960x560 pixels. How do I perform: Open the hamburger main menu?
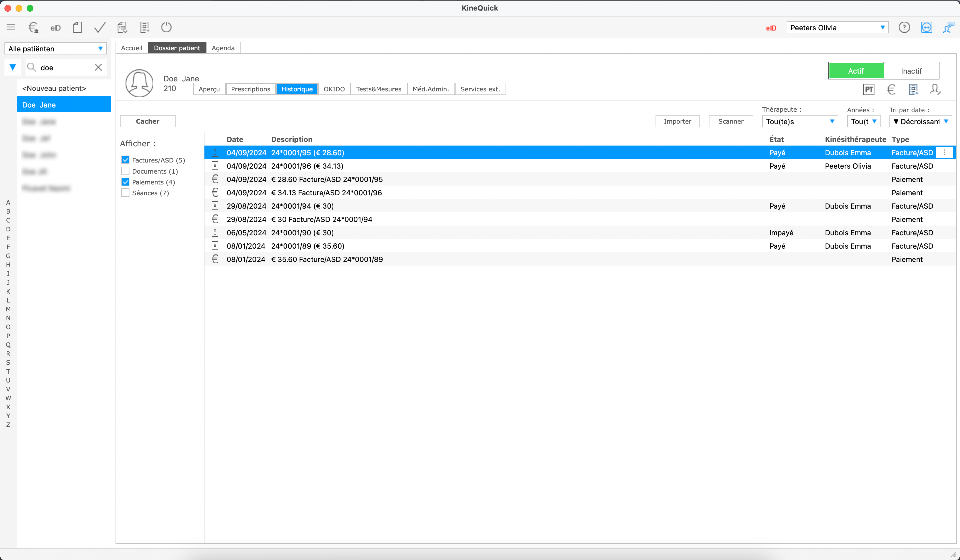click(x=11, y=27)
